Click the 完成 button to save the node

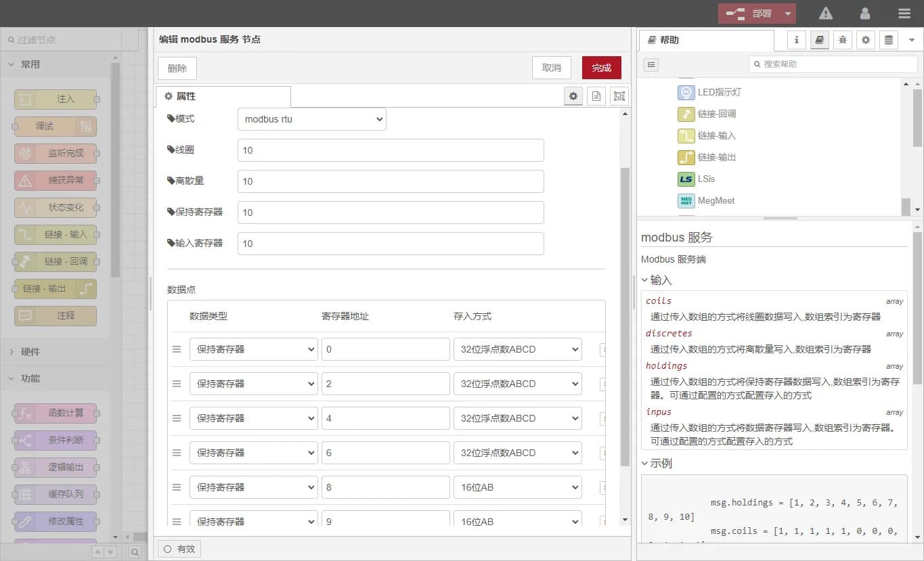(601, 67)
